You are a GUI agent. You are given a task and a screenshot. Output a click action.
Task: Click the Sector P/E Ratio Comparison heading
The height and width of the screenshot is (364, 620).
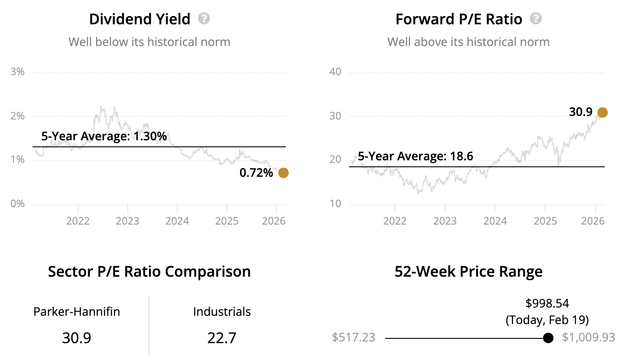point(149,271)
